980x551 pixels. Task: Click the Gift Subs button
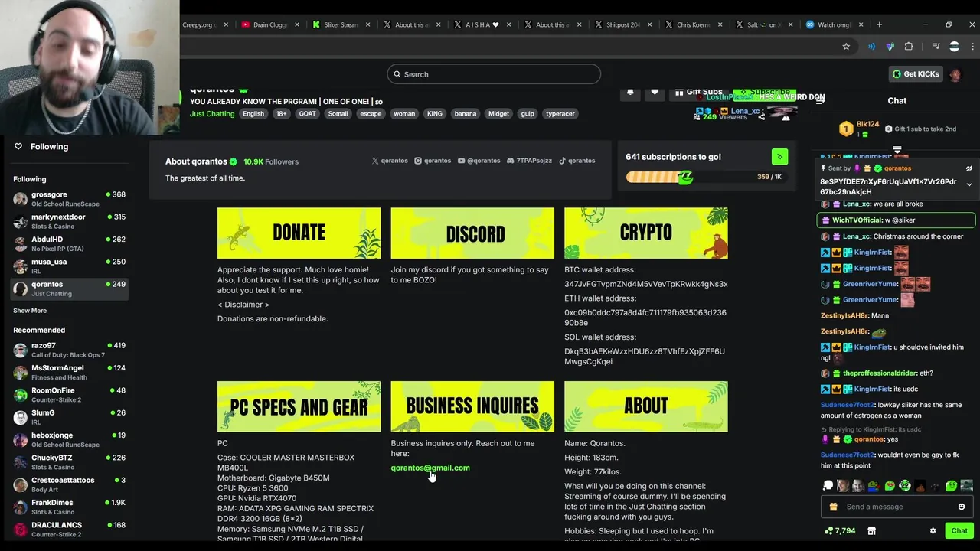[697, 92]
